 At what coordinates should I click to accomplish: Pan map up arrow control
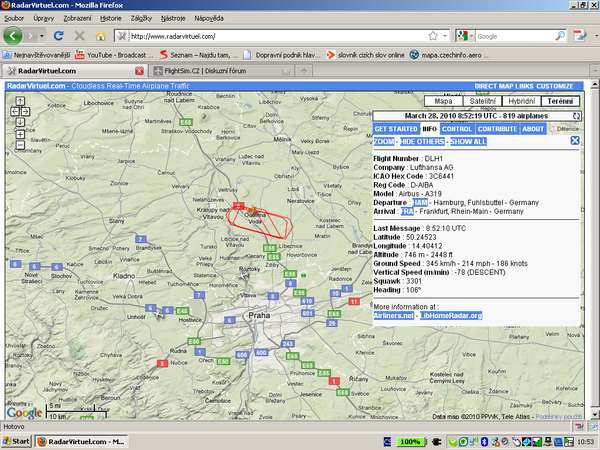coord(20,101)
